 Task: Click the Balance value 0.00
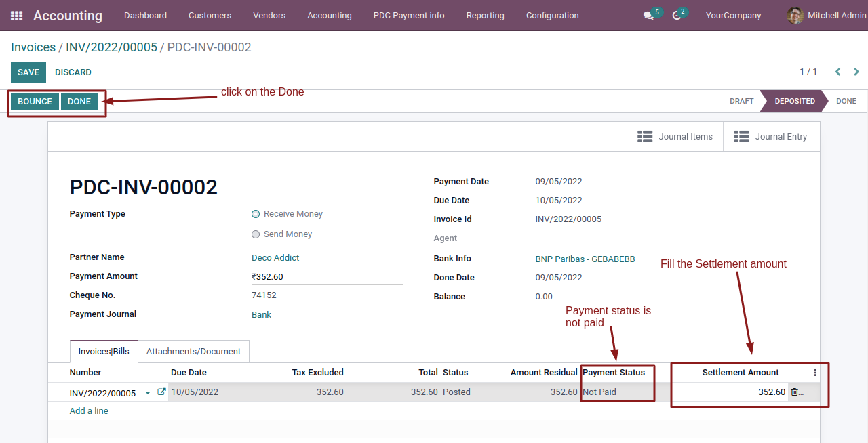pyautogui.click(x=544, y=297)
